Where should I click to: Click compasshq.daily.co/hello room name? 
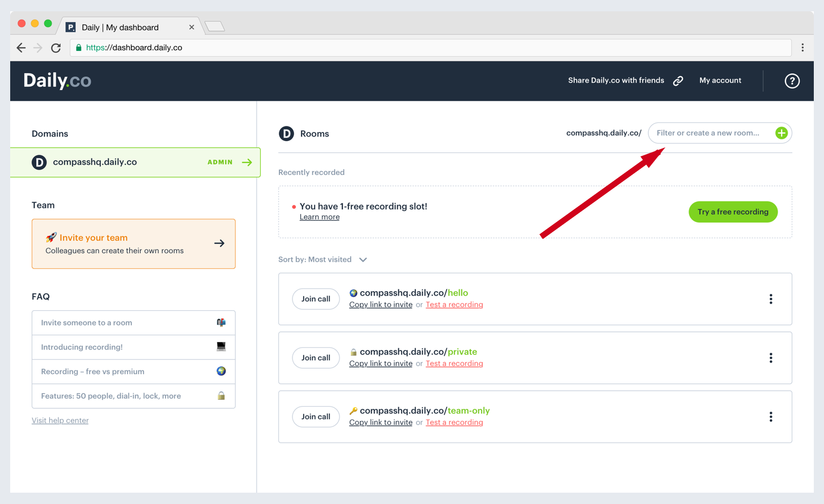coord(414,293)
